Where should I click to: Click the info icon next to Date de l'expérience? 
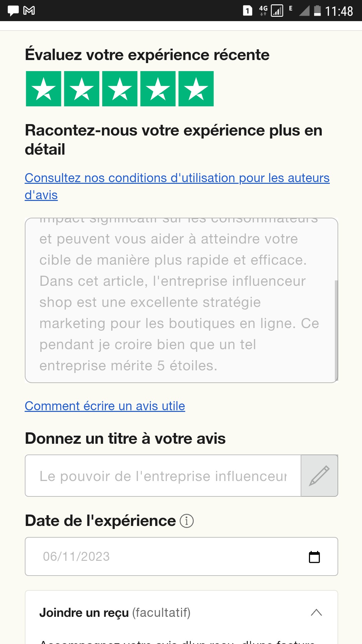(x=187, y=521)
